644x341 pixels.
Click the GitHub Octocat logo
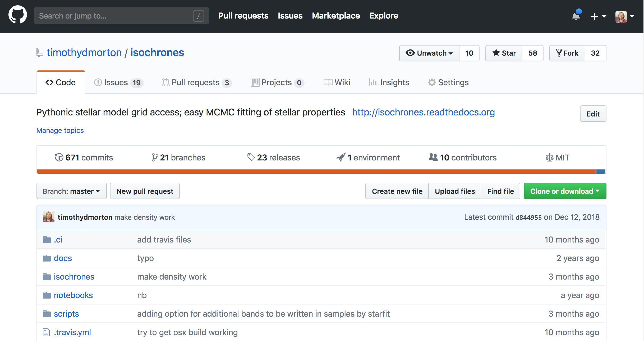tap(17, 15)
